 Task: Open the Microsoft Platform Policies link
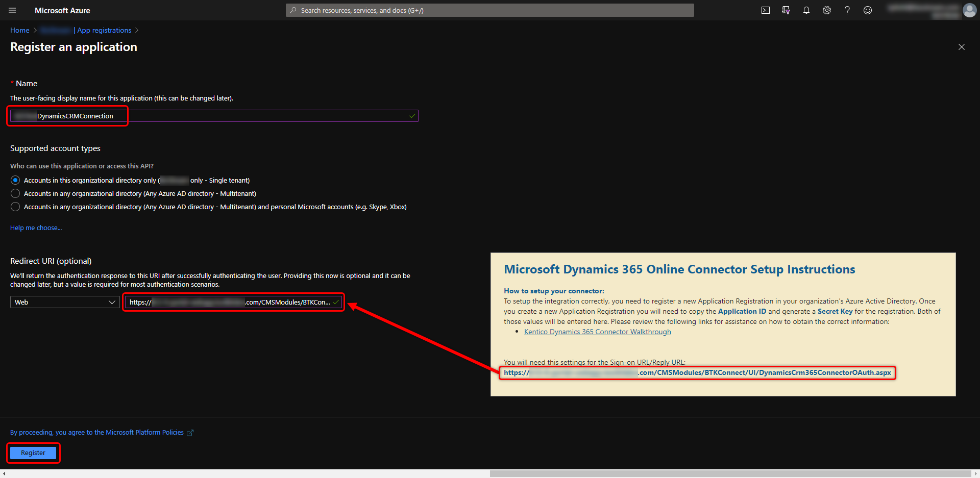point(102,432)
